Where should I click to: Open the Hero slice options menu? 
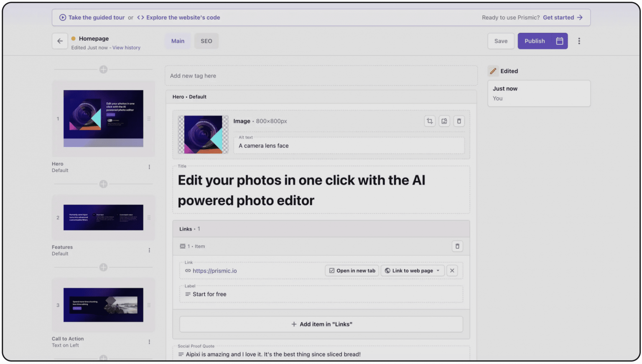pyautogui.click(x=149, y=167)
